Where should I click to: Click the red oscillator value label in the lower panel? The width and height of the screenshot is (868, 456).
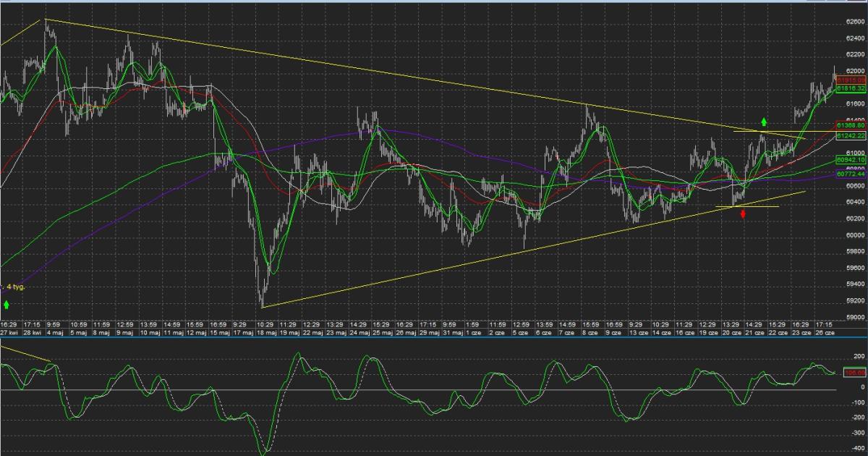854,372
